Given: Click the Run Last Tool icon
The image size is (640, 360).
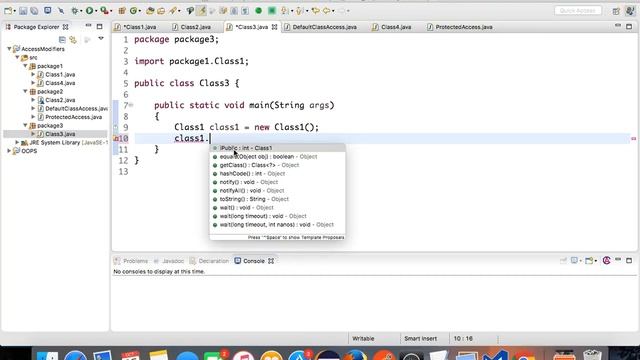Looking at the screenshot, I should click(x=104, y=11).
